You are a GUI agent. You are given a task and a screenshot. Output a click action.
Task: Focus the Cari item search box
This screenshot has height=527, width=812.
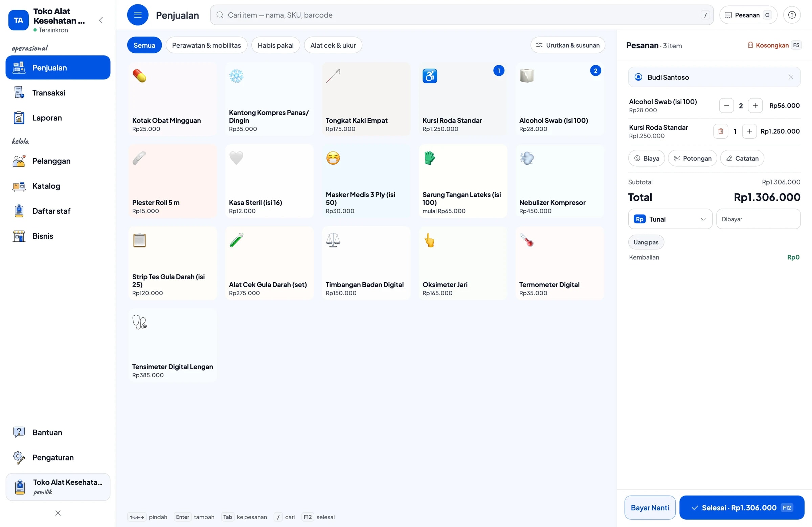[461, 15]
